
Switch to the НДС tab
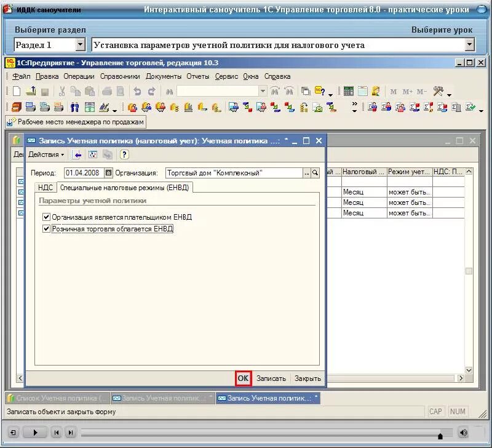click(x=45, y=188)
